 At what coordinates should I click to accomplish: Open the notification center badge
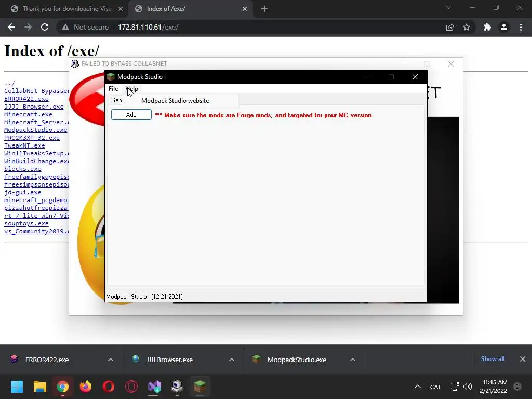pos(517,387)
